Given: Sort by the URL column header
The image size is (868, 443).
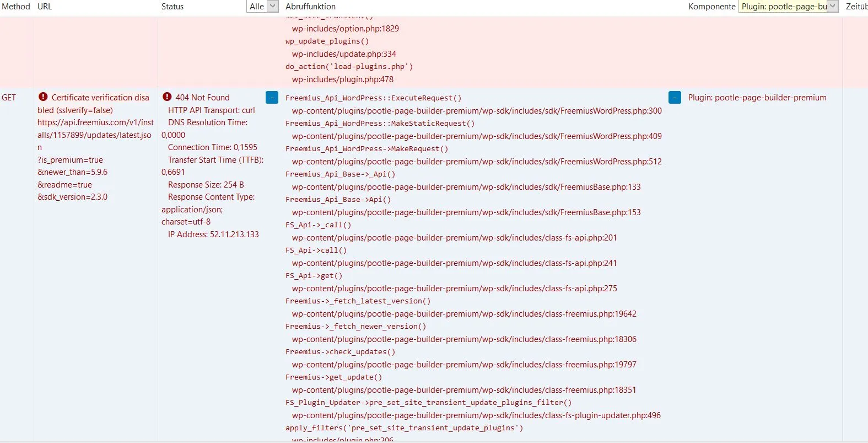Looking at the screenshot, I should [x=45, y=7].
